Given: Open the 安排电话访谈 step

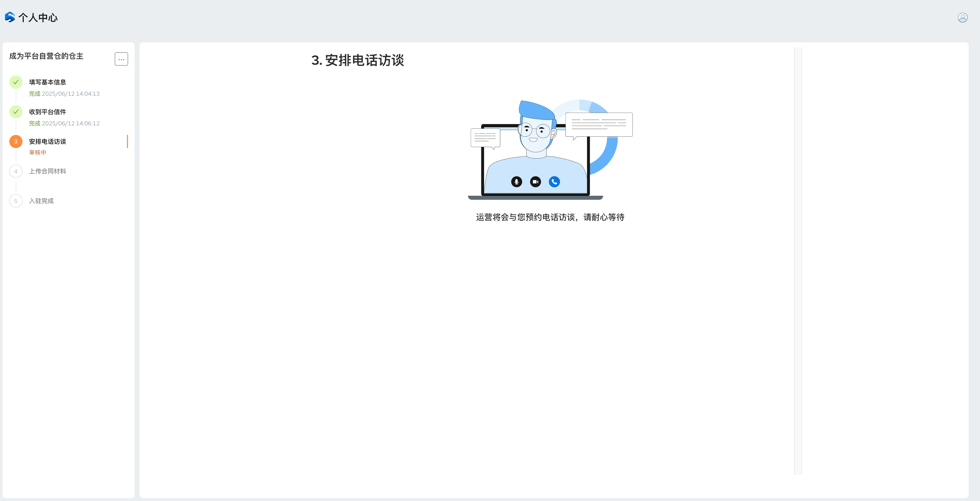Looking at the screenshot, I should (47, 142).
